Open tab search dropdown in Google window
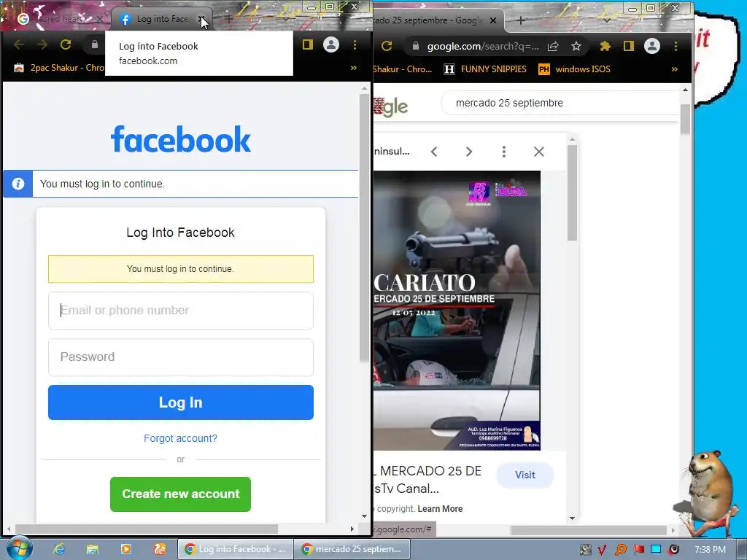The image size is (747, 560). pyautogui.click(x=606, y=20)
